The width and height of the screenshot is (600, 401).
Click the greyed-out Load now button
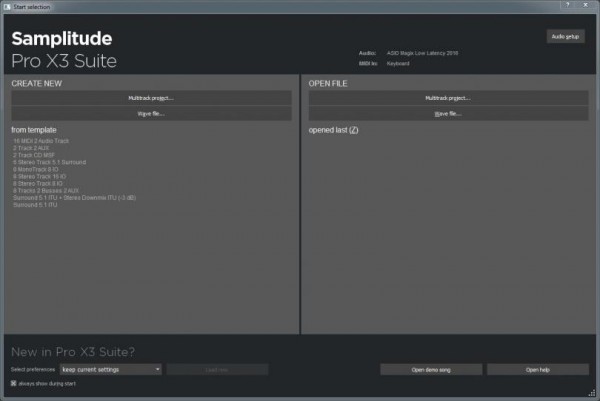tap(217, 370)
